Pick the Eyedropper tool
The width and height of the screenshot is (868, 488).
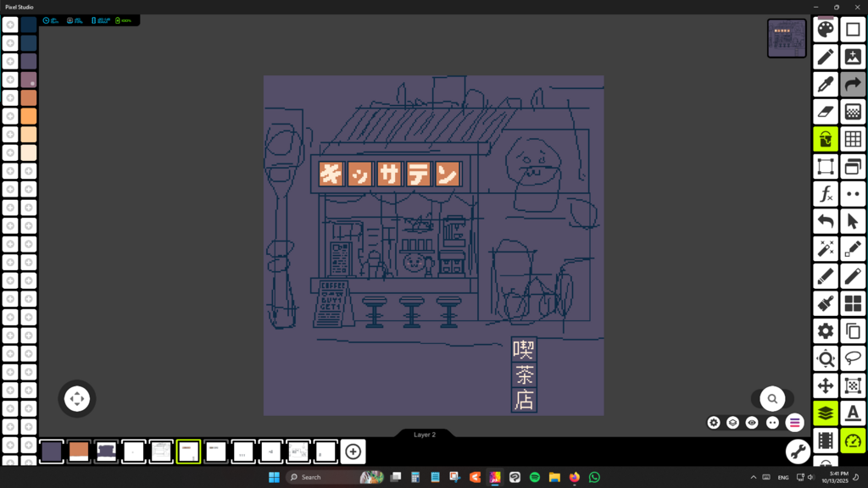point(826,84)
